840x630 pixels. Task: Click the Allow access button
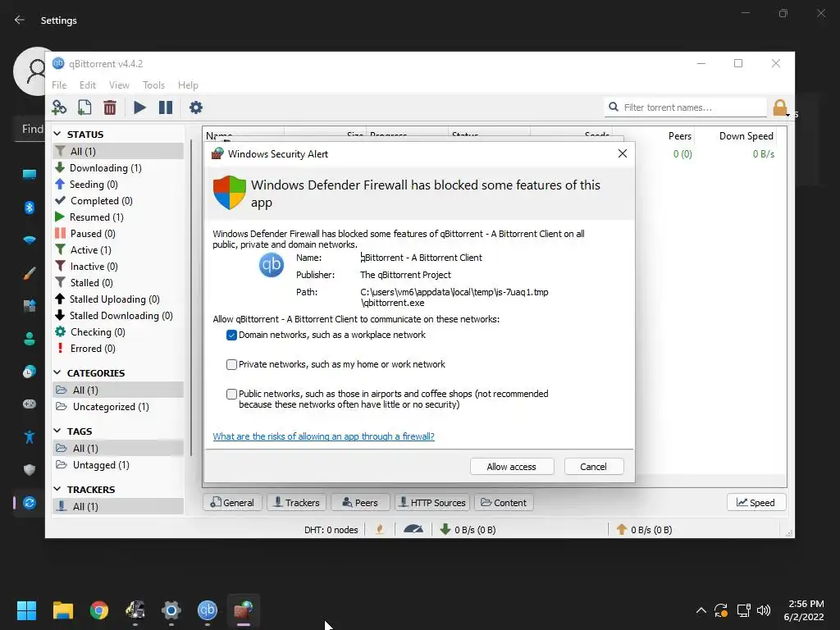[512, 467]
